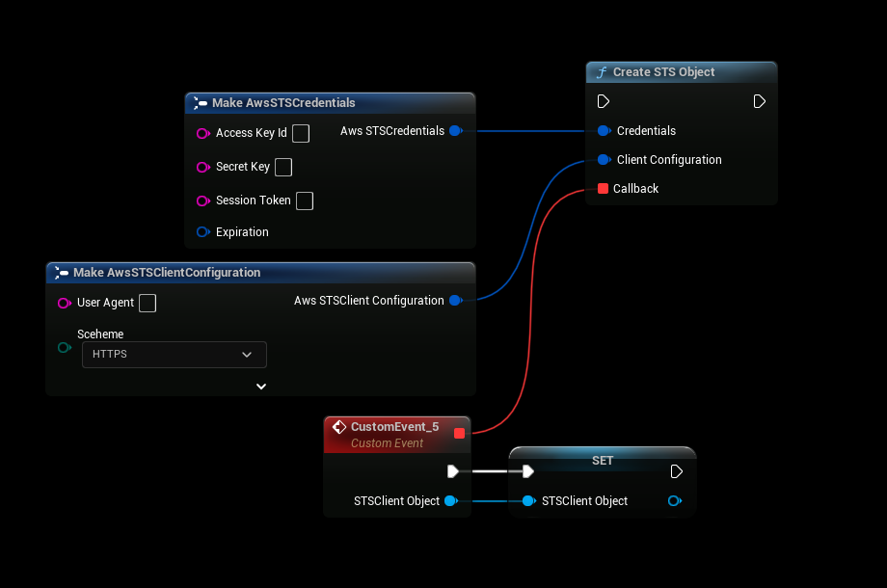887x588 pixels.
Task: Click the Client Configuration input pin
Action: pos(604,160)
